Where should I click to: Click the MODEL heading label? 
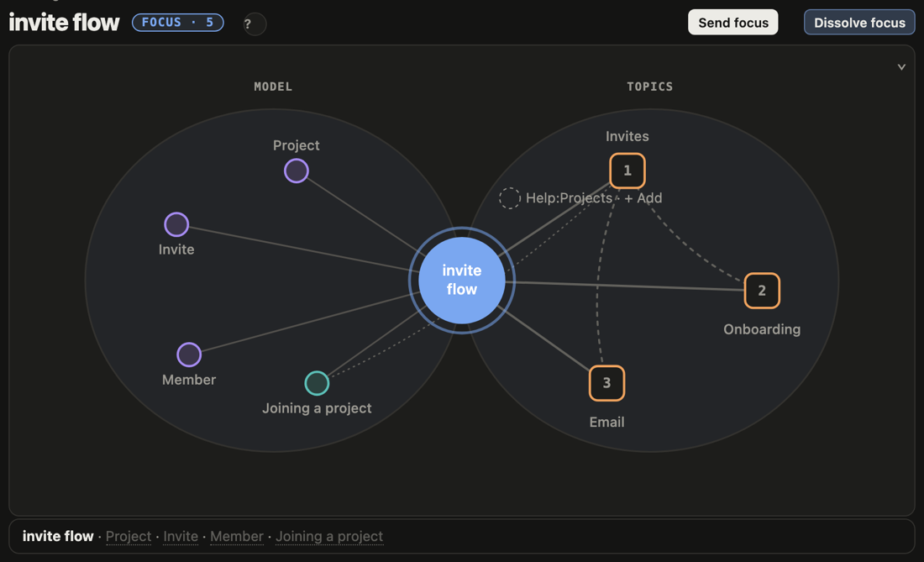273,87
